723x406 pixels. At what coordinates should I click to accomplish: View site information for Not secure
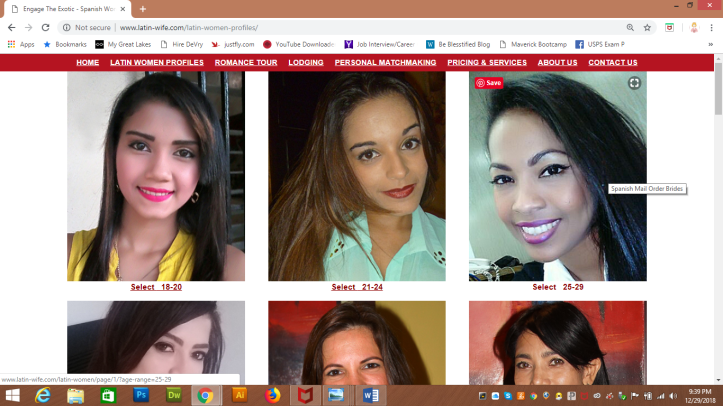(87, 28)
